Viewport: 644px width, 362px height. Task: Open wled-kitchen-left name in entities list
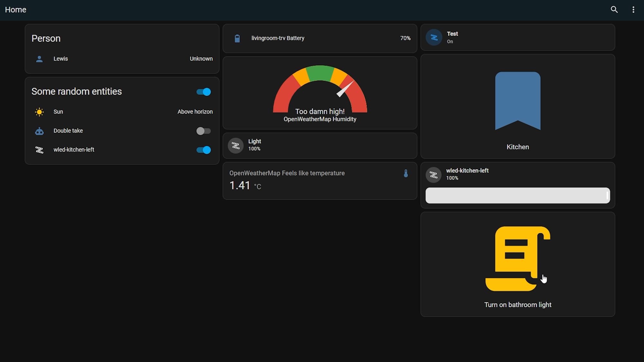74,150
